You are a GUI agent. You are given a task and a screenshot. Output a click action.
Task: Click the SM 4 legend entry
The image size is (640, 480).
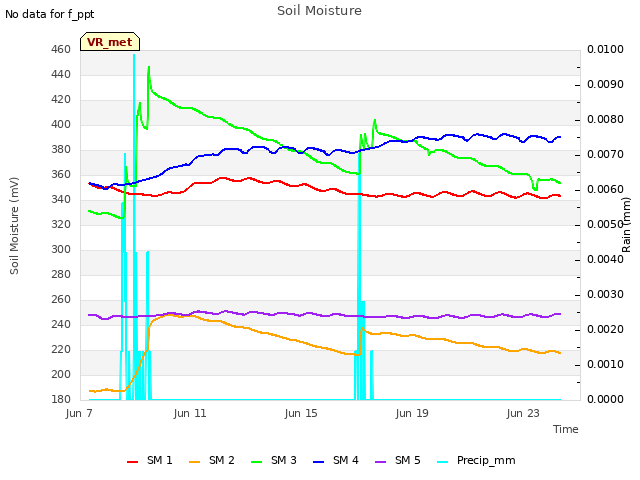point(336,460)
